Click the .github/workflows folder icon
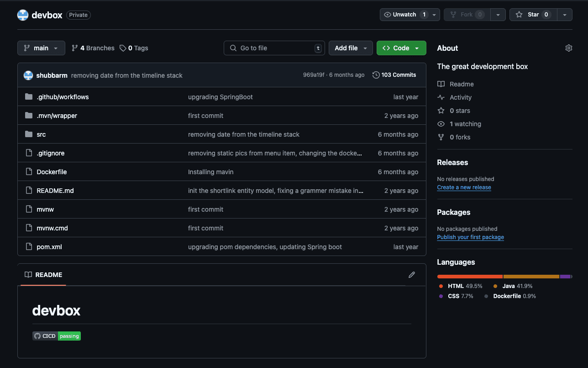588x368 pixels. (29, 97)
